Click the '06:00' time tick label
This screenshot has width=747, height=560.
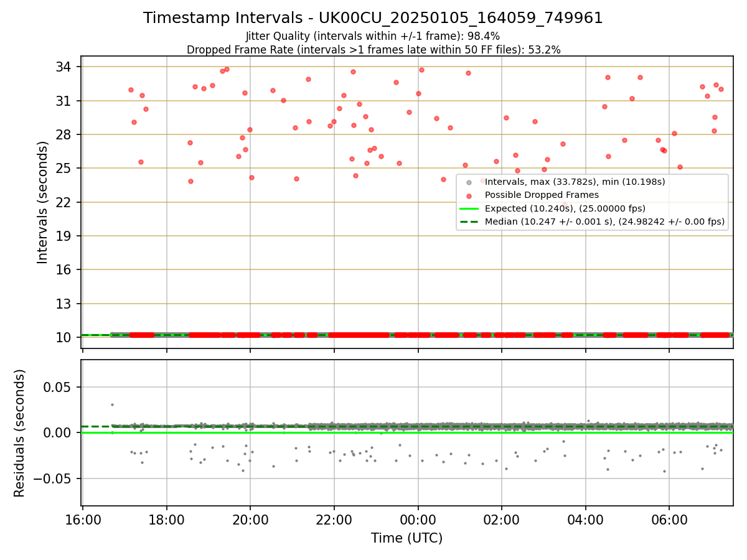(669, 520)
